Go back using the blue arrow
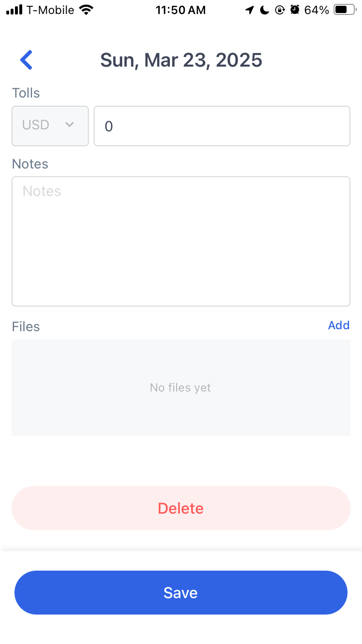The image size is (362, 644). click(x=26, y=60)
